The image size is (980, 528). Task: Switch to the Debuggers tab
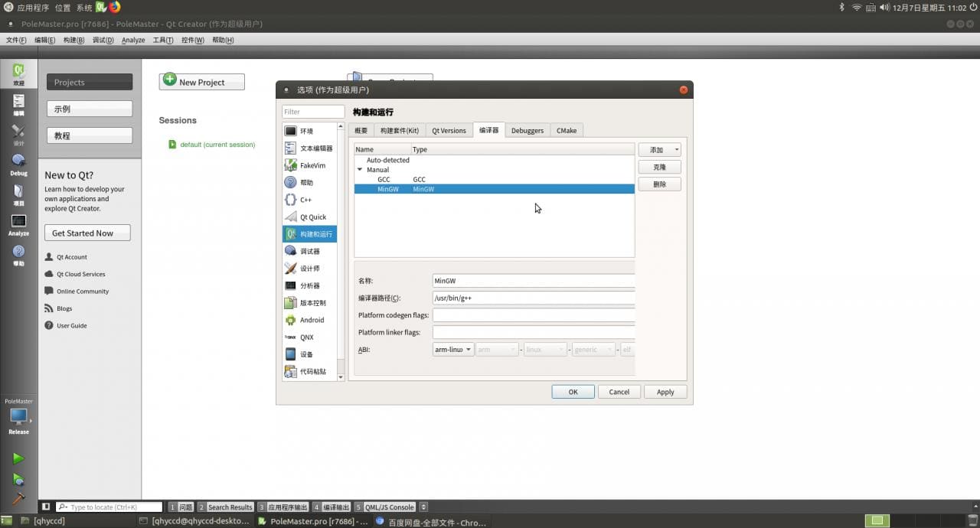(528, 131)
